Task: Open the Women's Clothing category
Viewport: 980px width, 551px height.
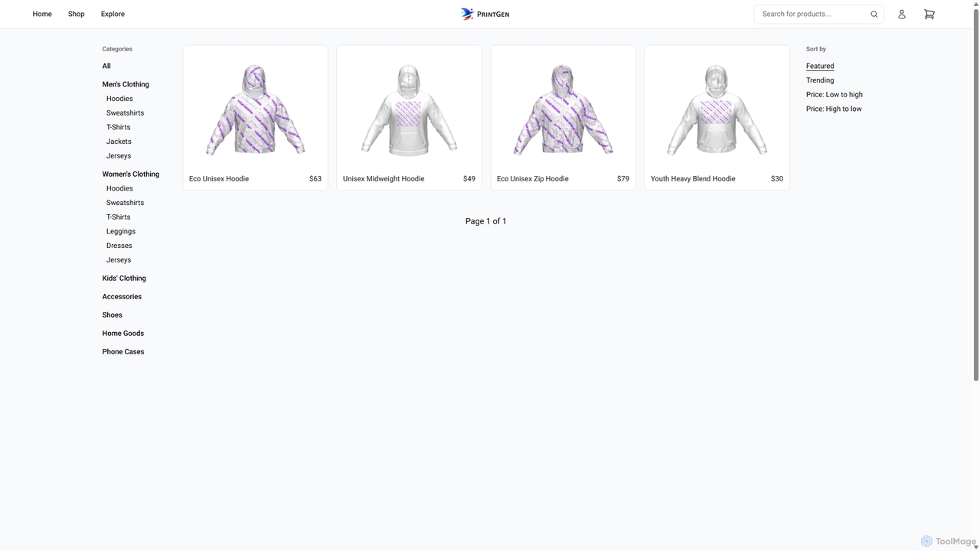Action: (x=131, y=174)
